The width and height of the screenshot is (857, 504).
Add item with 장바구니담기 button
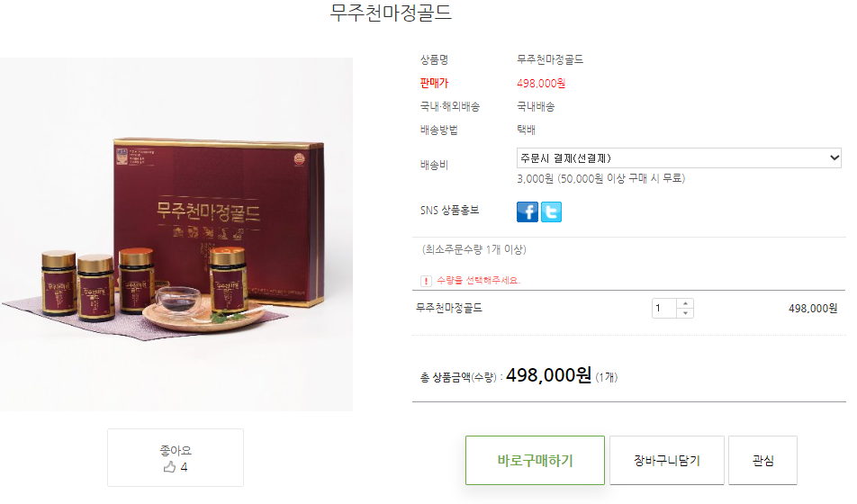(667, 460)
